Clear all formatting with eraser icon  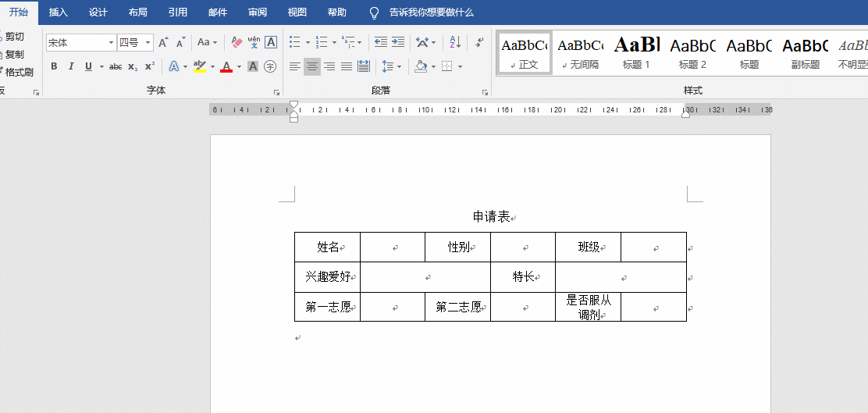237,42
